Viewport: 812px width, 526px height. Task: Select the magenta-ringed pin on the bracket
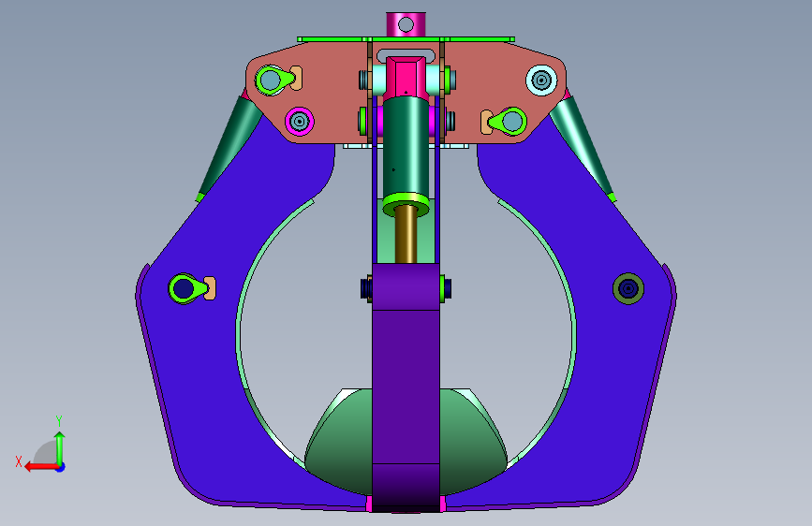pos(300,122)
